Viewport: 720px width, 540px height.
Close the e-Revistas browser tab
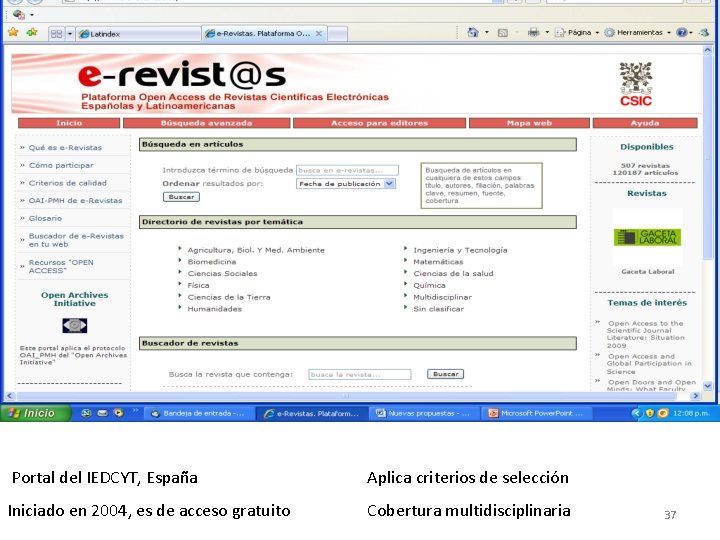click(318, 34)
